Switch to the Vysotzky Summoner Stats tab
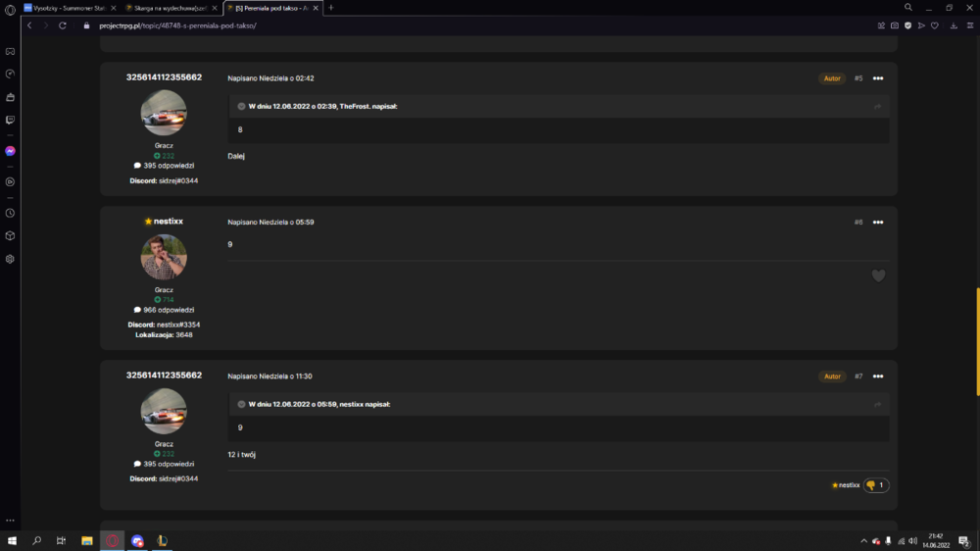The width and height of the screenshot is (980, 551). [x=70, y=8]
